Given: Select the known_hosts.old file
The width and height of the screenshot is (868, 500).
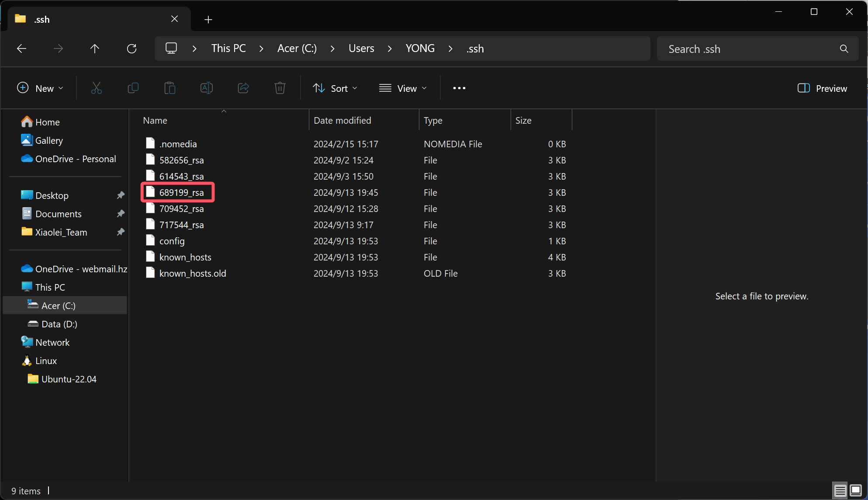Looking at the screenshot, I should click(x=193, y=273).
